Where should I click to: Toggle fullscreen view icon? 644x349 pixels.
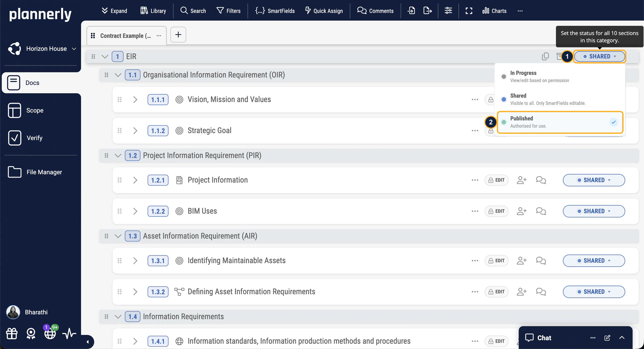[x=469, y=11]
